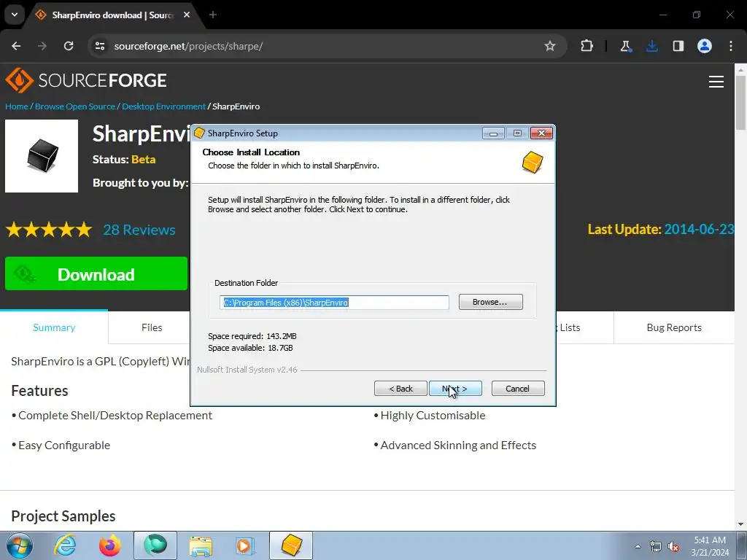This screenshot has width=747, height=560.
Task: Click the 'Choose Install Location' heading
Action: point(251,152)
